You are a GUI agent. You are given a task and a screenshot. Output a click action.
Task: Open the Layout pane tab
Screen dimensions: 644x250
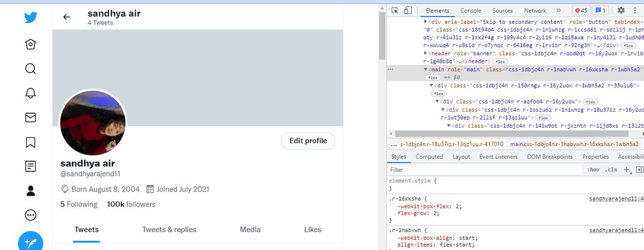pyautogui.click(x=461, y=157)
